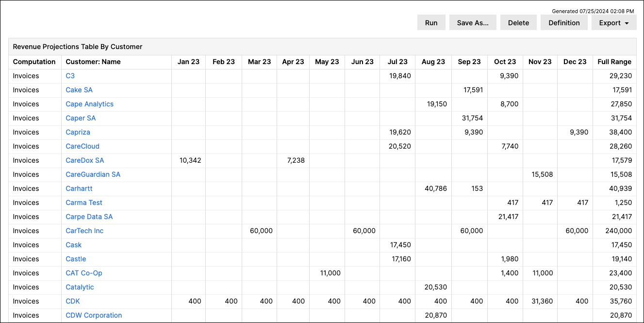Open the Cake SA customer link
Image resolution: width=644 pixels, height=323 pixels.
point(79,90)
